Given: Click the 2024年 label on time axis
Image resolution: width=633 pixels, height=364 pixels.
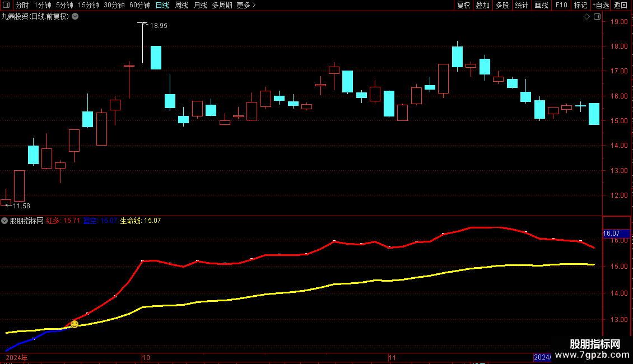Looking at the screenshot, I should pyautogui.click(x=17, y=358).
